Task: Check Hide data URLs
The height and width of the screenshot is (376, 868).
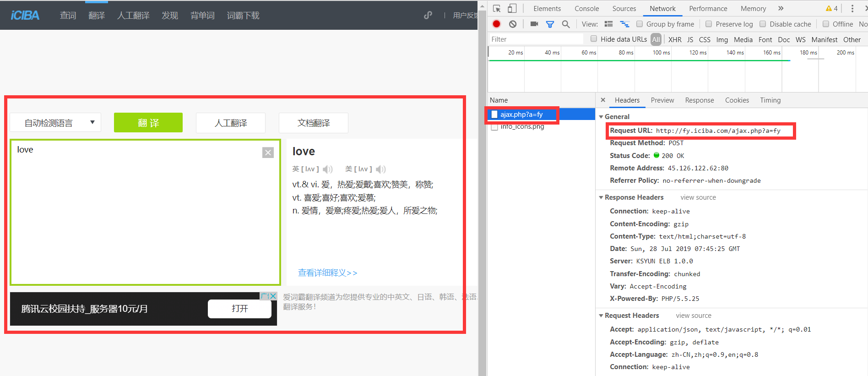Action: point(594,39)
